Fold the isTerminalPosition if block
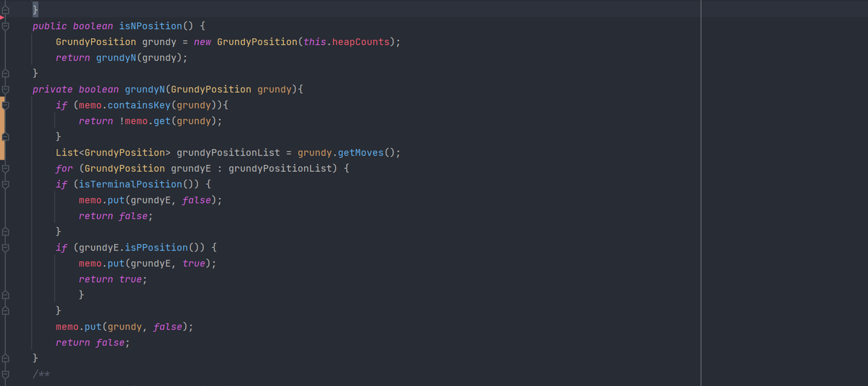The image size is (868, 386). tap(5, 185)
